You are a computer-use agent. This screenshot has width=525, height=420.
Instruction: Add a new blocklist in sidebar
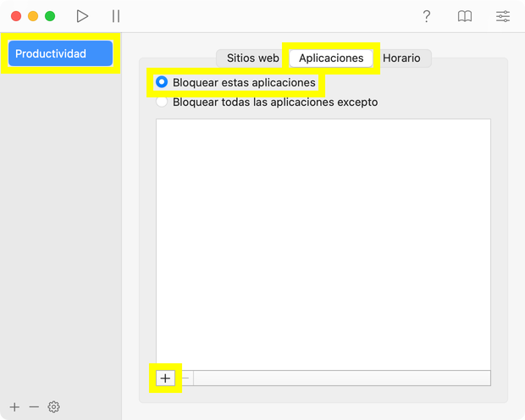click(x=14, y=407)
